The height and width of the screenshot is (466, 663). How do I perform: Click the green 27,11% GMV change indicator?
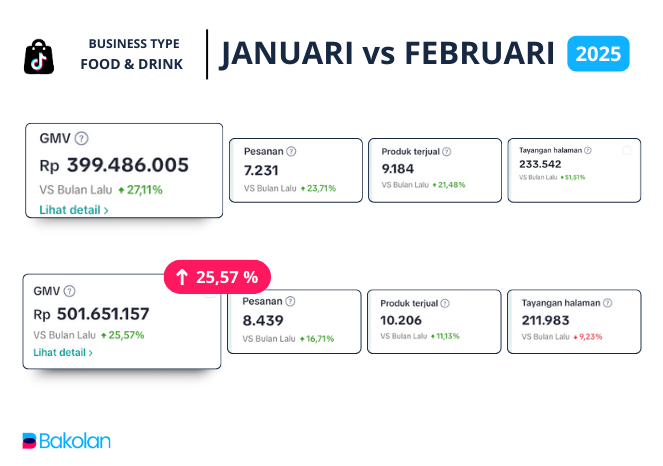click(140, 189)
